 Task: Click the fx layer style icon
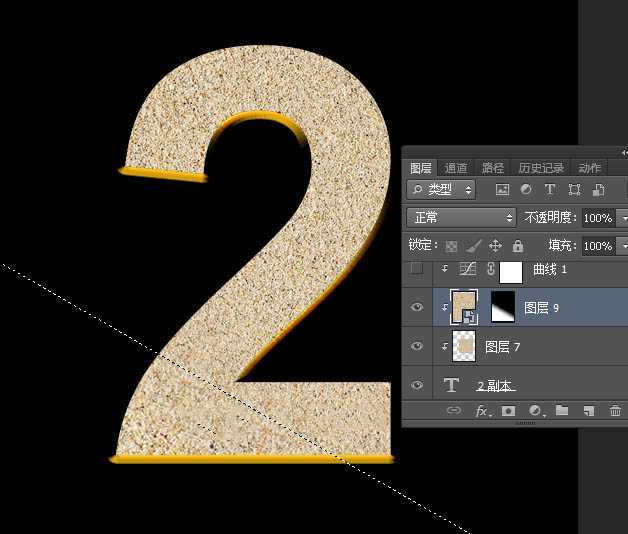coord(482,411)
